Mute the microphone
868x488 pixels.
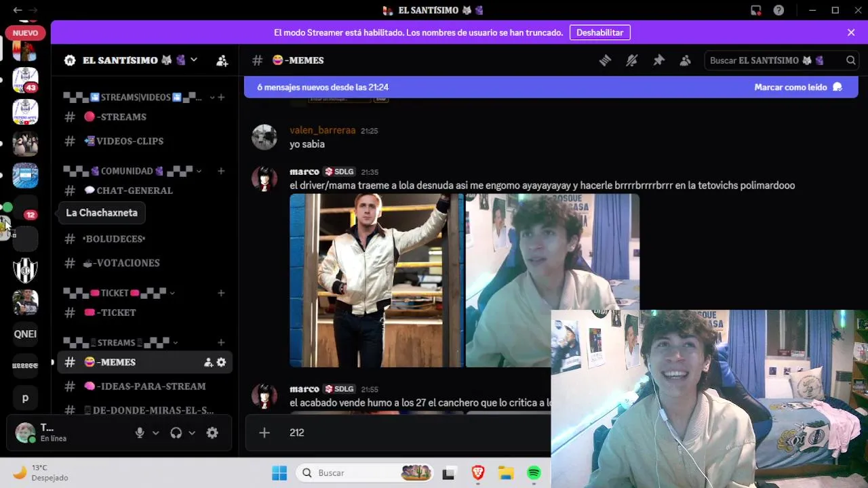point(140,432)
